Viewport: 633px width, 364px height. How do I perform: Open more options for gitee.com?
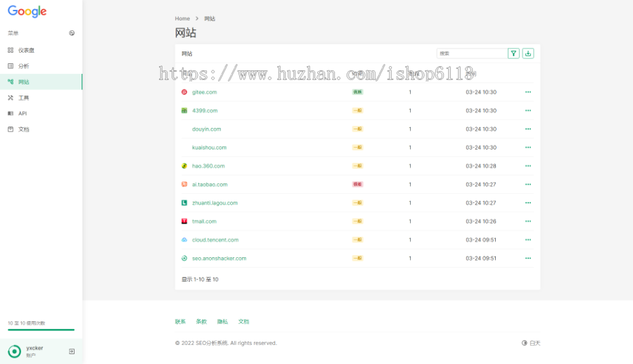click(x=528, y=92)
